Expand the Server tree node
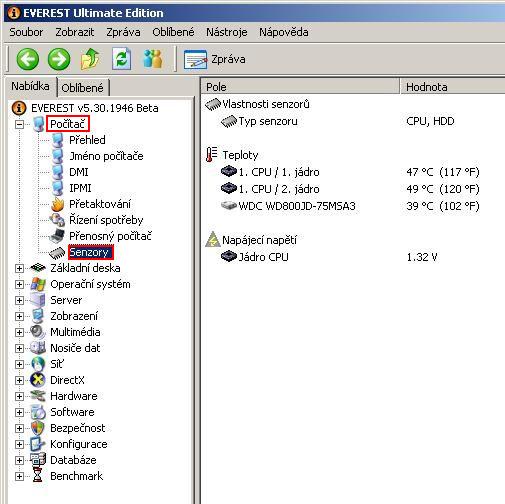Image resolution: width=505 pixels, height=504 pixels. (19, 300)
